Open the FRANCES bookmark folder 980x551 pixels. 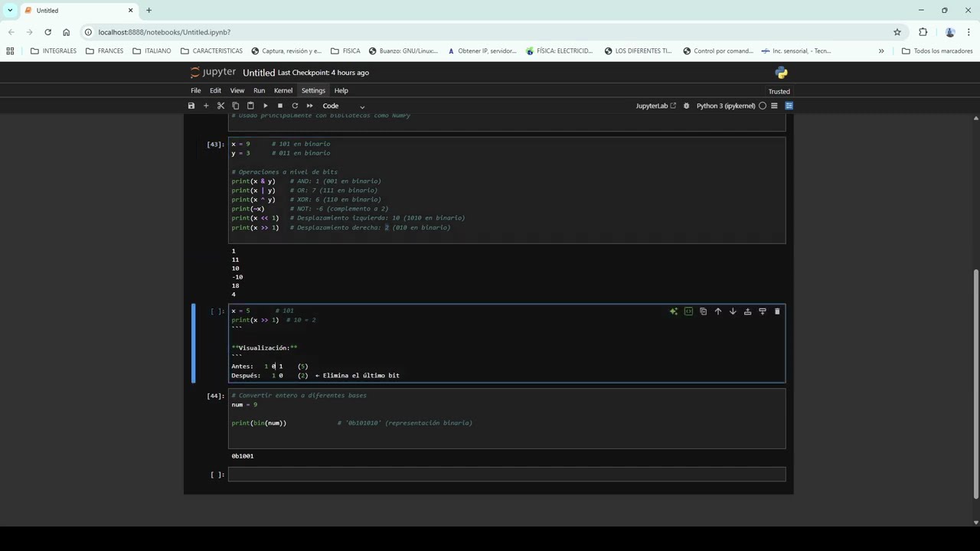104,51
